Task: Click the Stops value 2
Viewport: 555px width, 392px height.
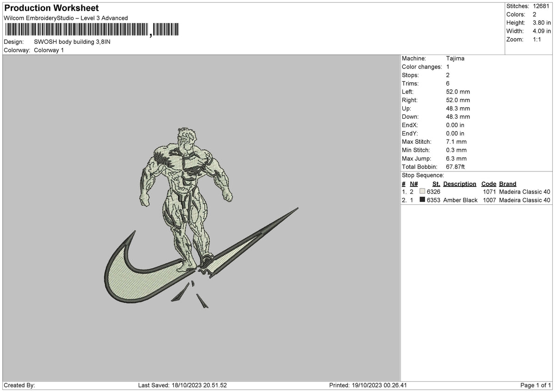Action: [x=448, y=75]
